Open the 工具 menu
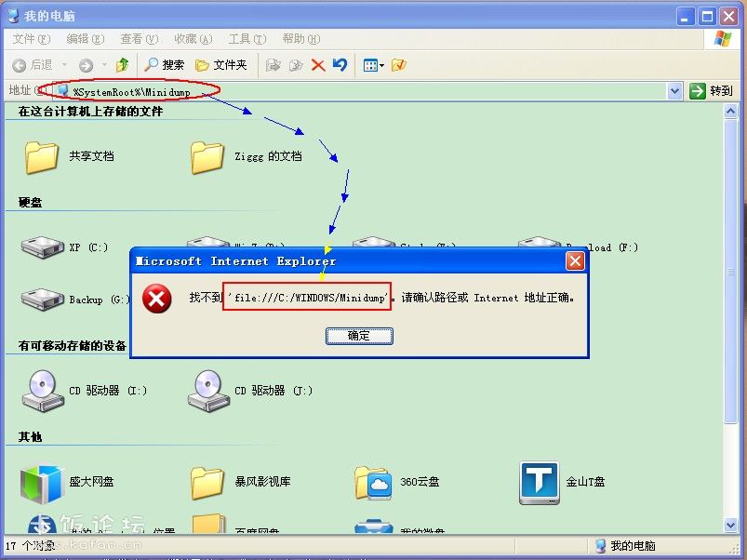The width and height of the screenshot is (747, 560). (245, 38)
